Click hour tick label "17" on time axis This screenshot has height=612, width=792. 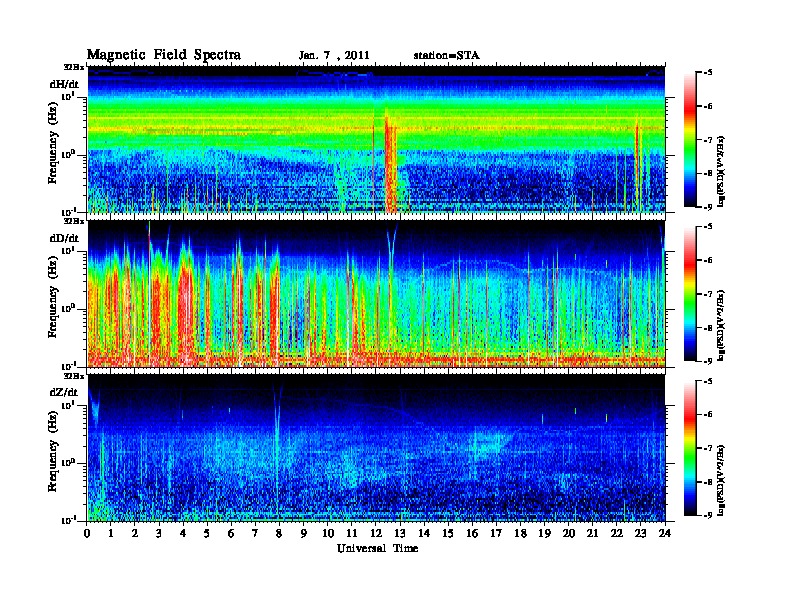[x=496, y=533]
